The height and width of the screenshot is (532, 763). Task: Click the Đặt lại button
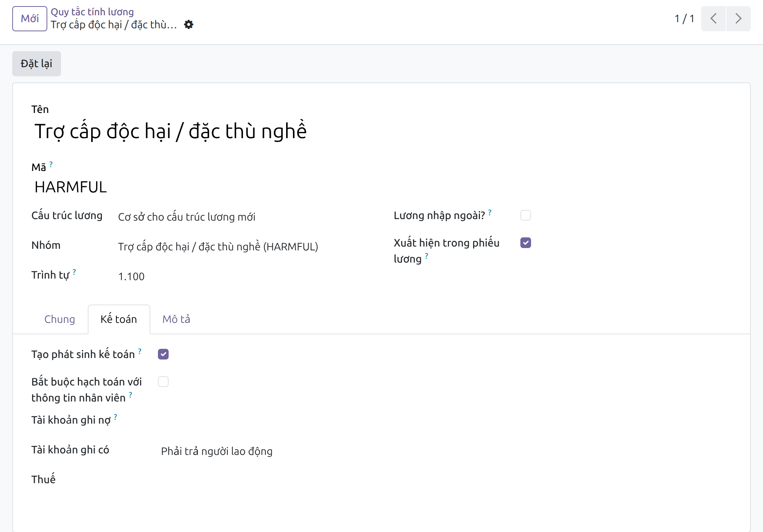(37, 64)
